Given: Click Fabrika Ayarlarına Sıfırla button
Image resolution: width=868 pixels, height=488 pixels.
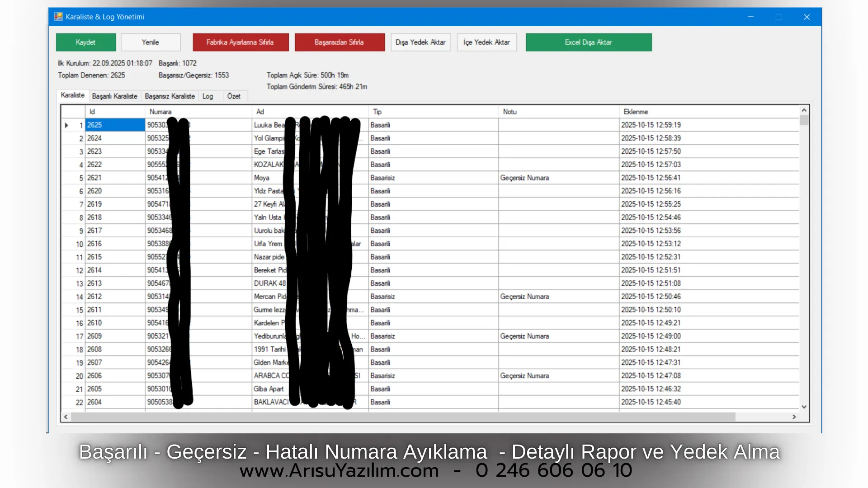Looking at the screenshot, I should coord(241,42).
